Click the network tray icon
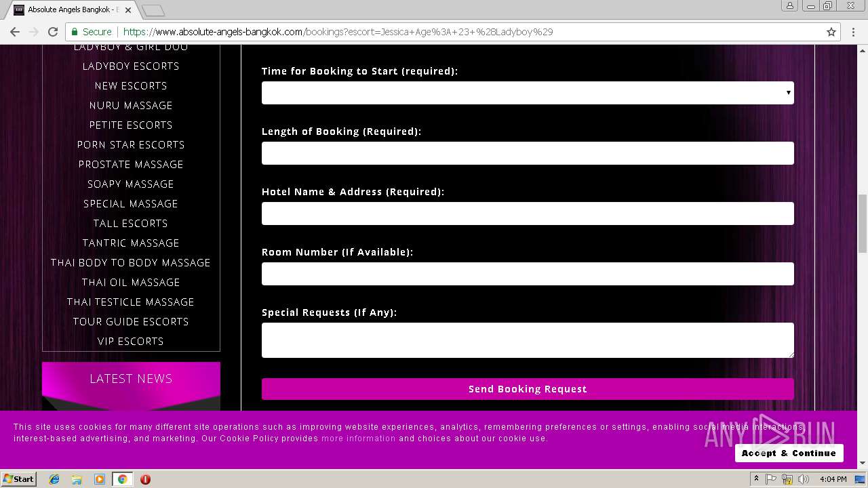 click(787, 479)
